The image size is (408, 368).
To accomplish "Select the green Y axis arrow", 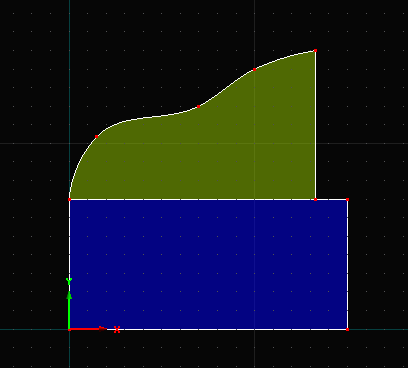I will coord(69,310).
